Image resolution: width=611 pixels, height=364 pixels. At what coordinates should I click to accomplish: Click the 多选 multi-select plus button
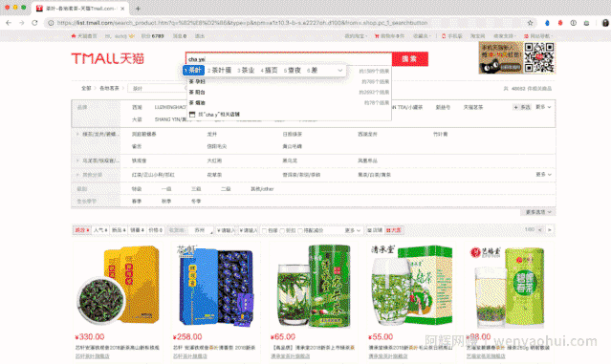522,107
